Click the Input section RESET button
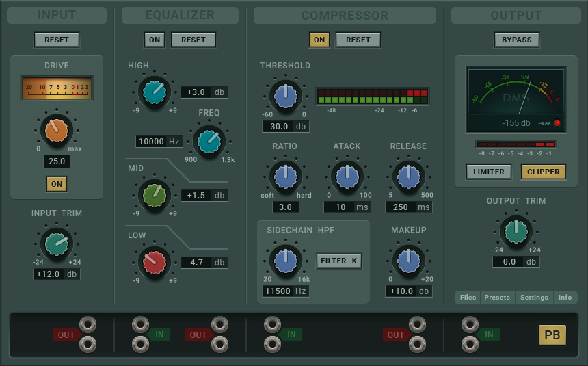 click(57, 40)
